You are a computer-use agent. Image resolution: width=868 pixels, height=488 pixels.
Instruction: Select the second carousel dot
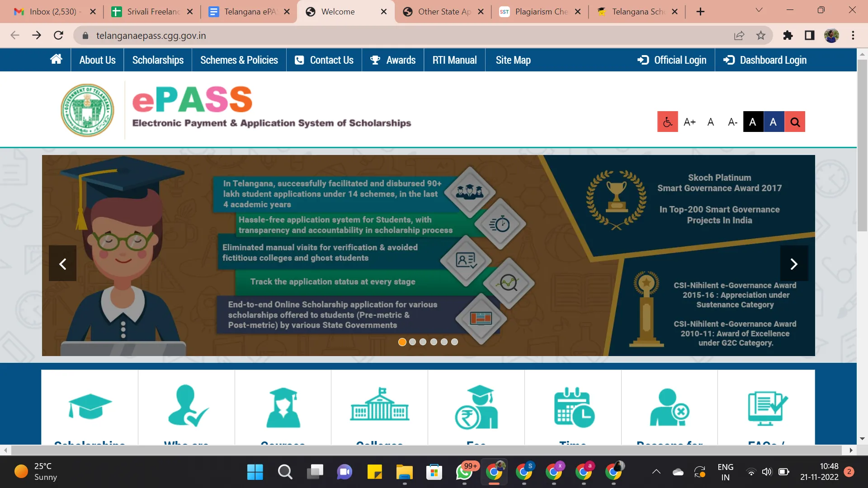(412, 342)
